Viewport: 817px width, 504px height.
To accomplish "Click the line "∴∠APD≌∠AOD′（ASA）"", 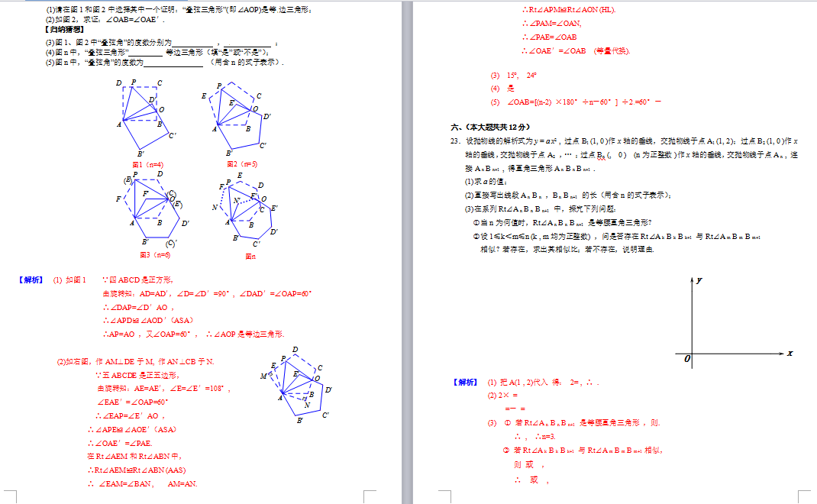I will [148, 321].
